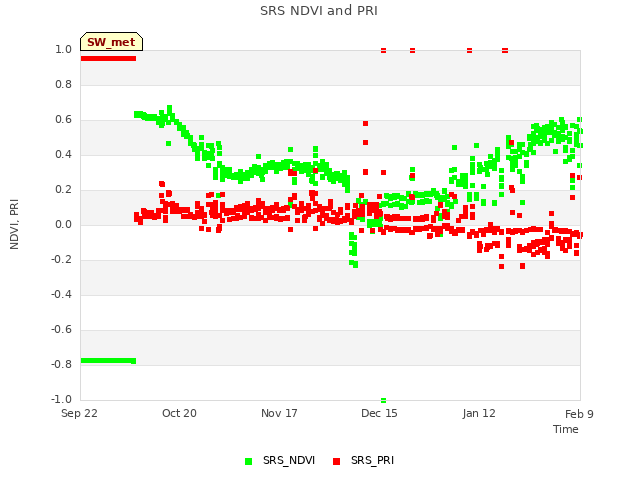Screen dimensions: 640x480
Task: Click the -0.4 y-axis tick label
Action: (61, 294)
